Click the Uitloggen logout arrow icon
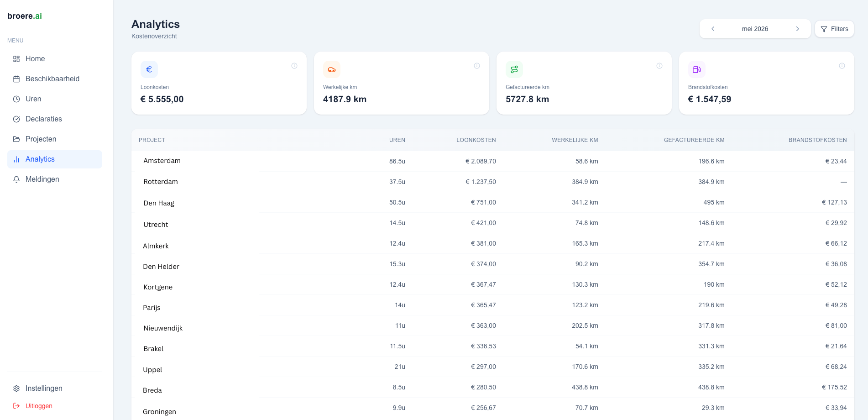Viewport: 868px width, 420px height. coord(16,406)
